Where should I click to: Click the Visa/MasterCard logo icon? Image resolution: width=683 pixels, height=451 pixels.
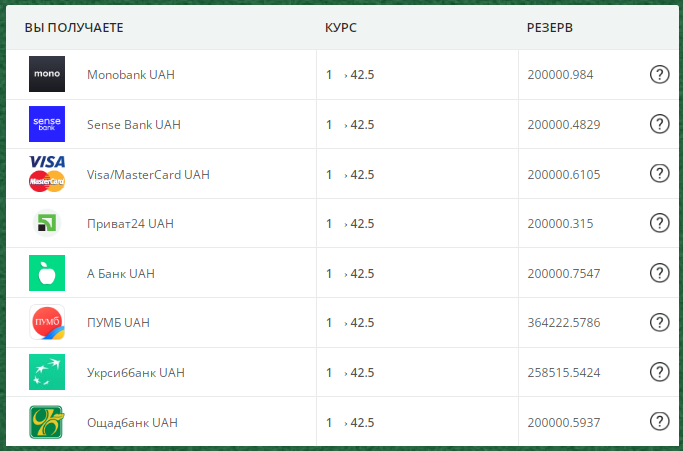coord(47,174)
